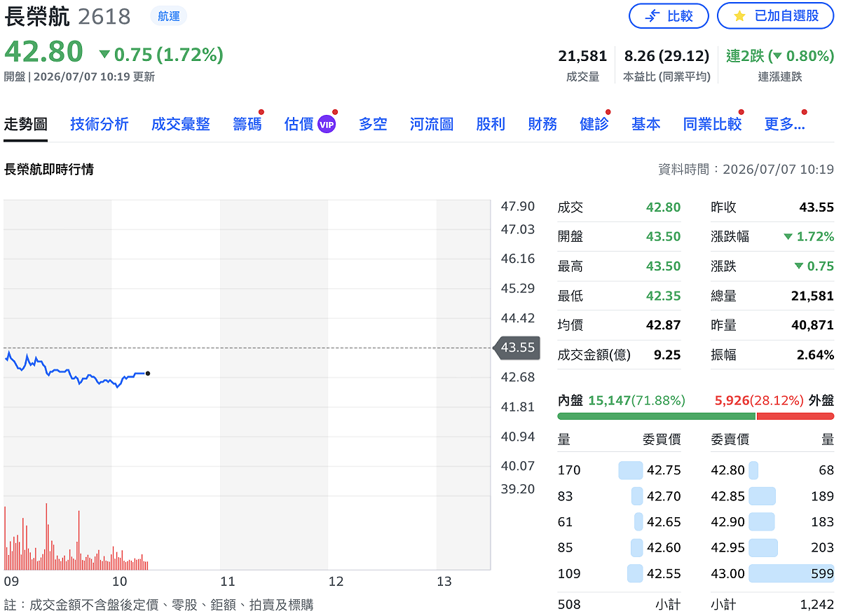This screenshot has width=841, height=616.
Task: Click the yellow star watchlist icon
Action: 739,15
